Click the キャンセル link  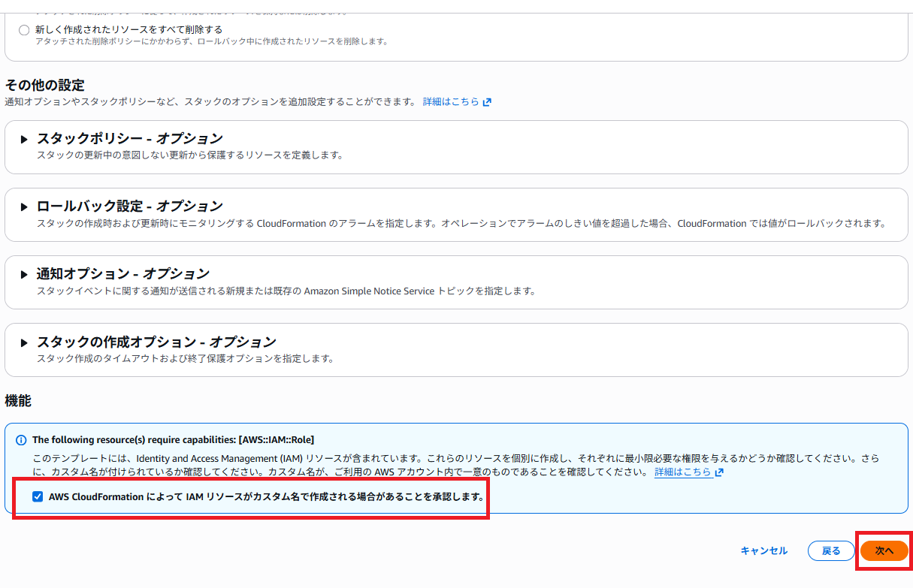(x=764, y=550)
